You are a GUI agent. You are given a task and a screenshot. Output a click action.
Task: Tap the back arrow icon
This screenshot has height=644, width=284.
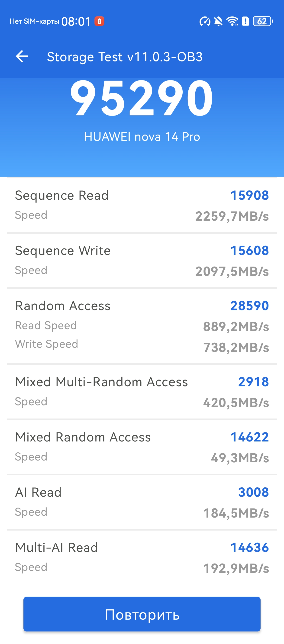(x=22, y=56)
